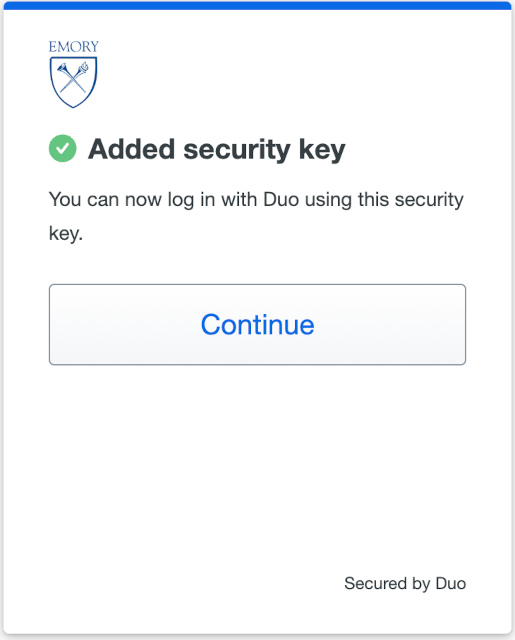Click the word "key" in the heading
Viewport: 515px width, 640px height.
click(322, 150)
